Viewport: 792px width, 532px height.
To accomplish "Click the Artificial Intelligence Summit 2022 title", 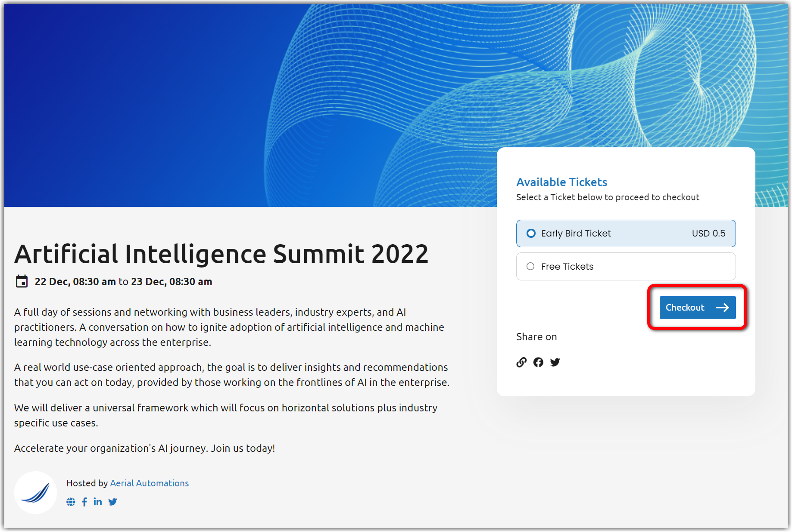I will click(x=221, y=254).
